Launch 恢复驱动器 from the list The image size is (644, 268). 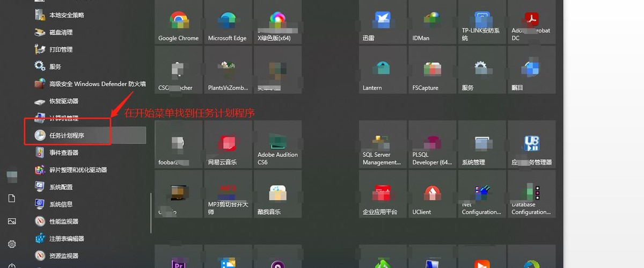pos(86,101)
